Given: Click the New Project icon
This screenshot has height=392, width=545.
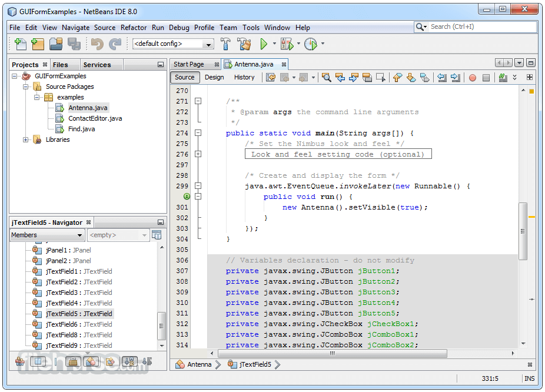Looking at the screenshot, I should pos(38,44).
